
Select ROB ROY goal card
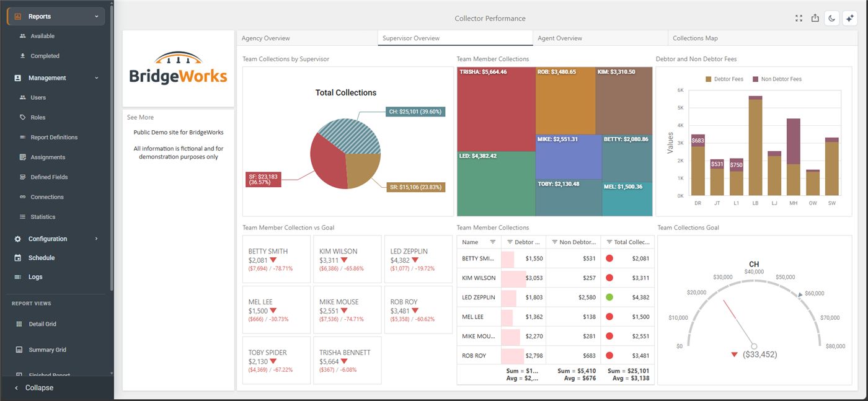418,310
